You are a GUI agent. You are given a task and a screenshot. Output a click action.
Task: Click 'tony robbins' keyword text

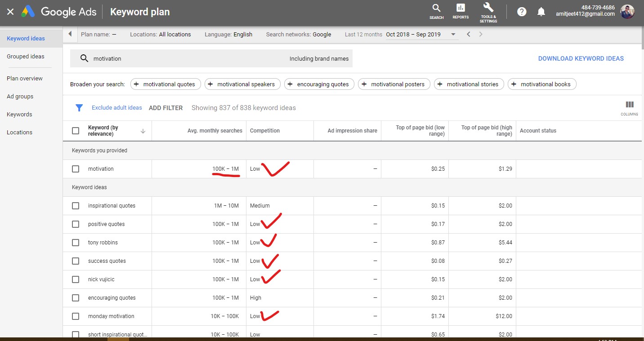103,243
